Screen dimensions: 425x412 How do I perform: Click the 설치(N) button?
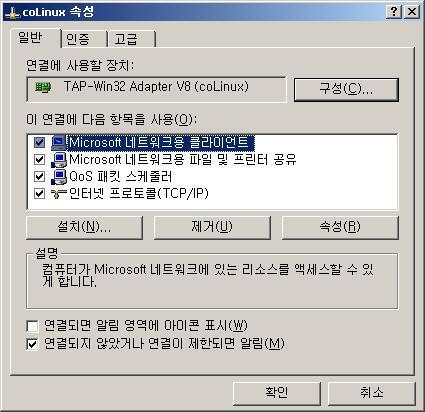pos(84,228)
